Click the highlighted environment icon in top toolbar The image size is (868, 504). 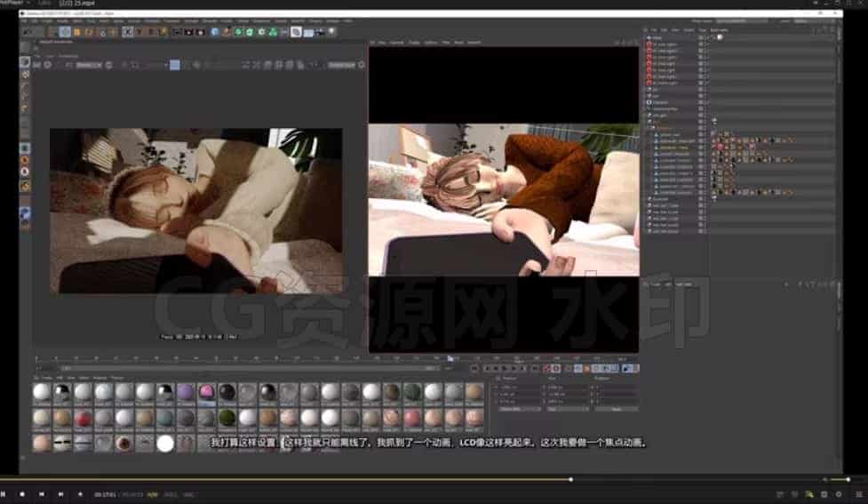click(x=296, y=32)
